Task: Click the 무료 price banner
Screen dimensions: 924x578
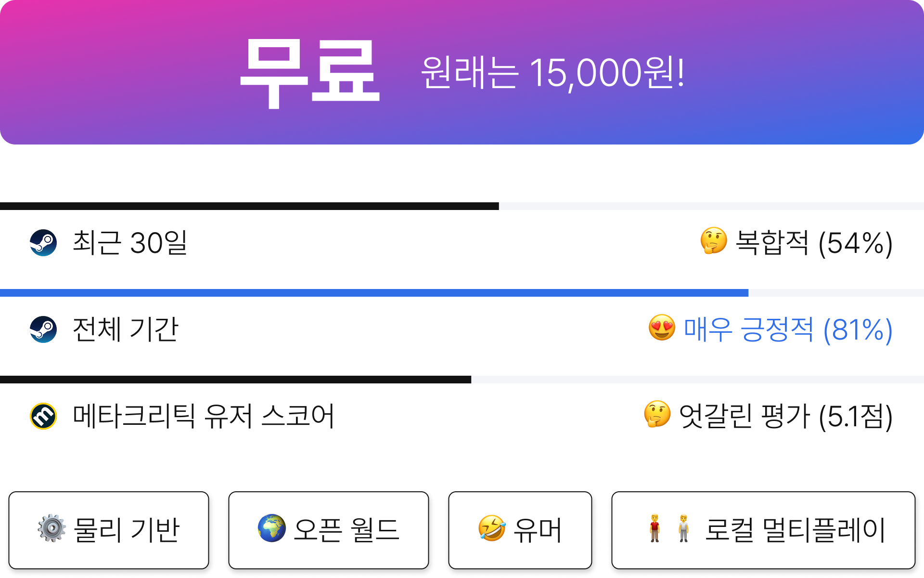Action: coord(462,72)
